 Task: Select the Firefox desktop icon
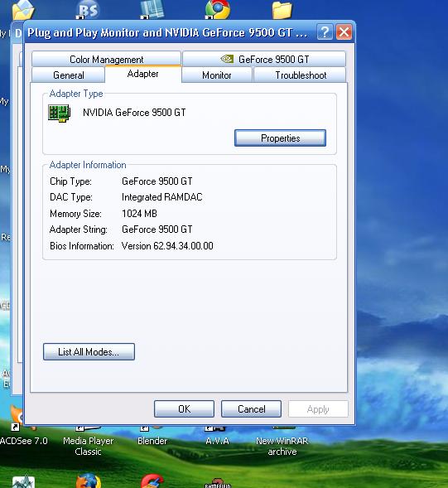tap(89, 481)
